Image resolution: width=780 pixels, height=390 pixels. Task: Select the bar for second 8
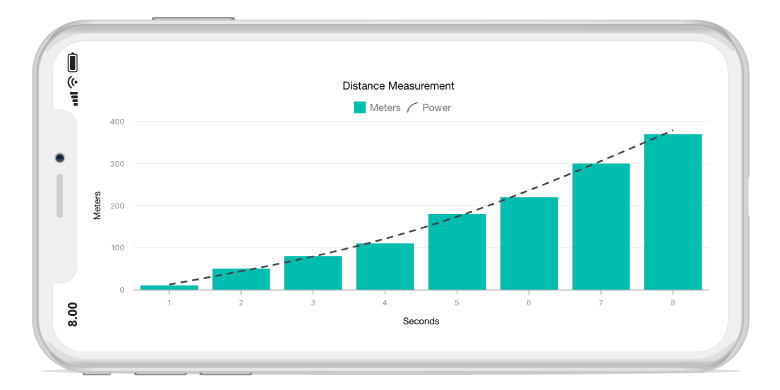[673, 212]
